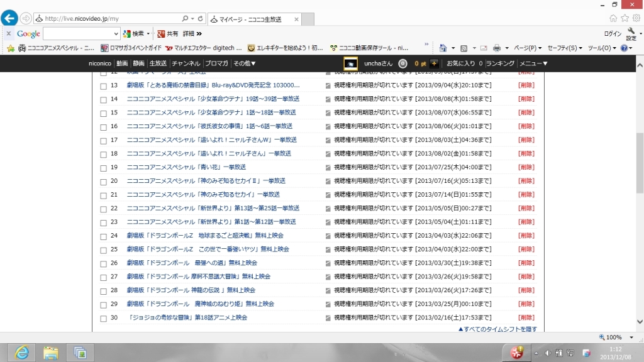Click the Google toolbar 共有 share button

coord(168,34)
